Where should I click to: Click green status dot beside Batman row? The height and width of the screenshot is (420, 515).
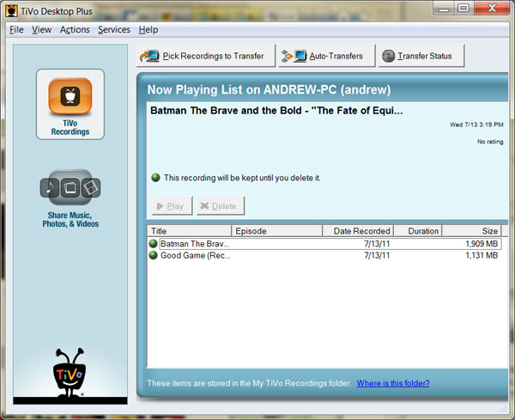(x=153, y=244)
